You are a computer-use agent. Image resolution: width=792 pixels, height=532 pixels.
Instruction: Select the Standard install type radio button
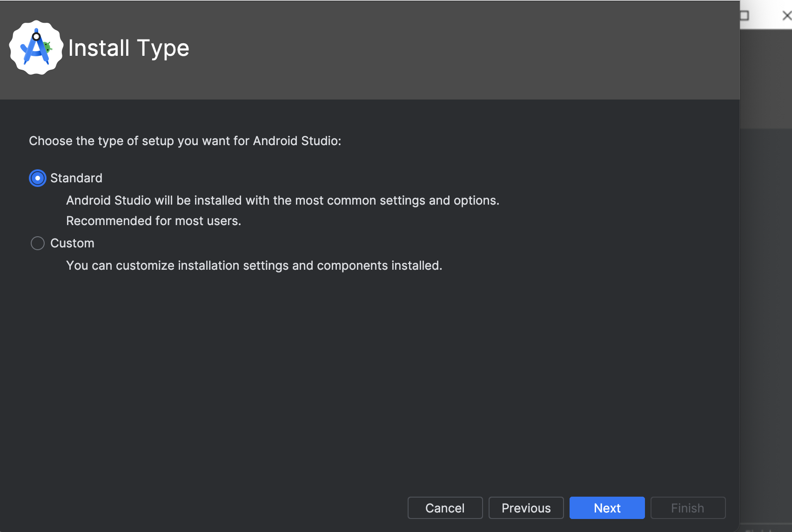click(38, 178)
